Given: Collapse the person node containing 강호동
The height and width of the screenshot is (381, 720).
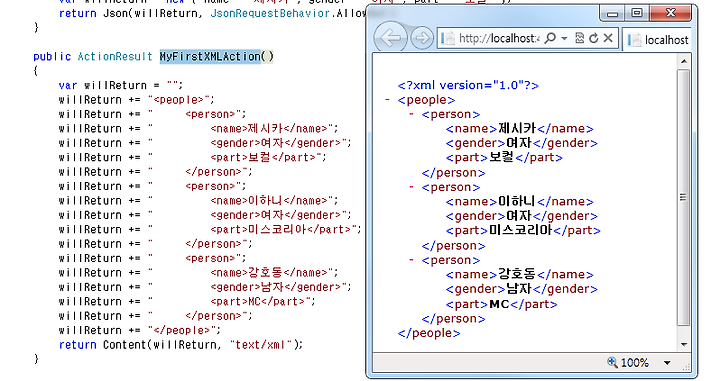Looking at the screenshot, I should pyautogui.click(x=411, y=260).
